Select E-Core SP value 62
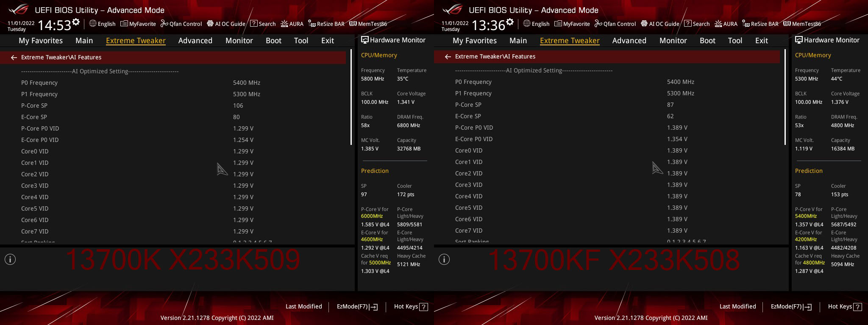 pyautogui.click(x=670, y=116)
